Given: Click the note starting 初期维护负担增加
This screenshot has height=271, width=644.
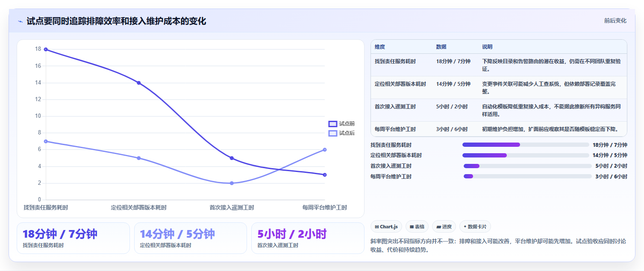Looking at the screenshot, I should click(550, 129).
